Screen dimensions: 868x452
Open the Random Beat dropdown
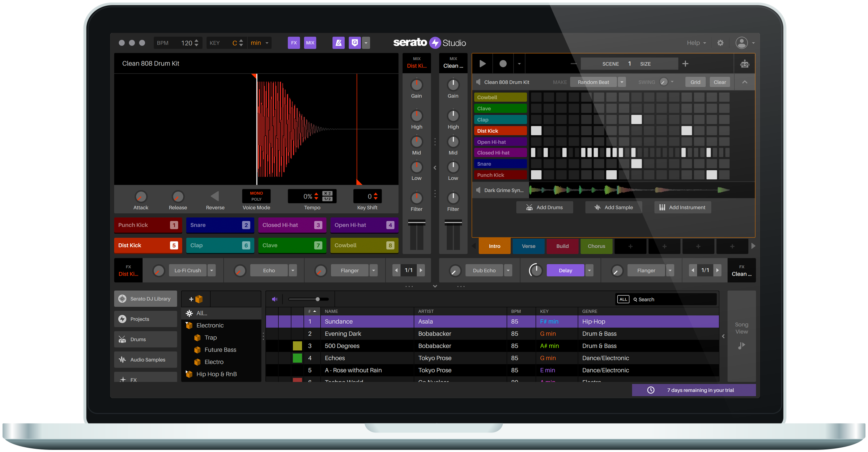[x=622, y=82]
